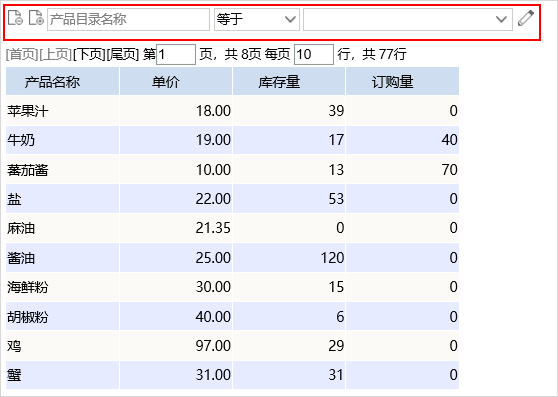Click the add filter condition icon (document with plus)

36,18
